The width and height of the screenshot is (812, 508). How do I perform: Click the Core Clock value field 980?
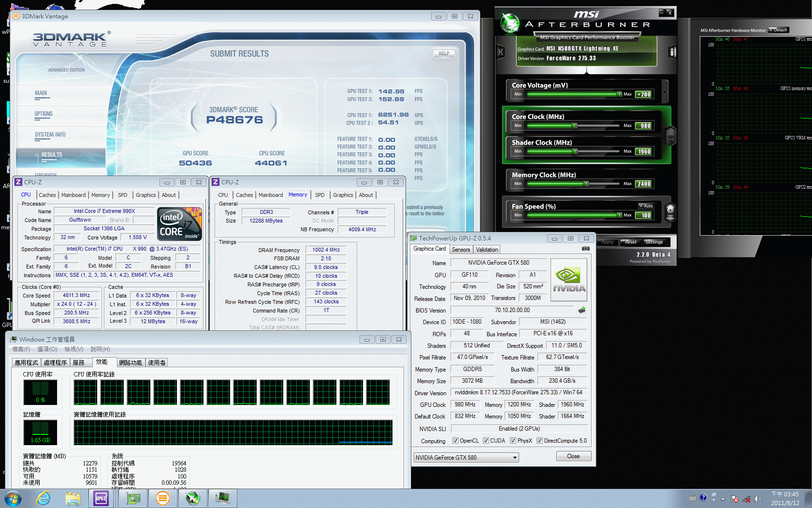[644, 126]
